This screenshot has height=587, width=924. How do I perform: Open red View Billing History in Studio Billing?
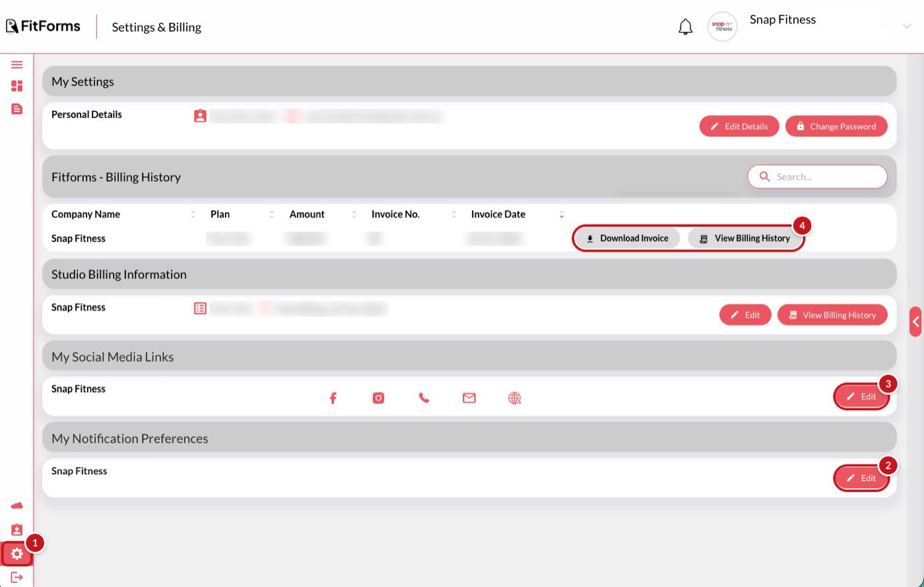832,315
